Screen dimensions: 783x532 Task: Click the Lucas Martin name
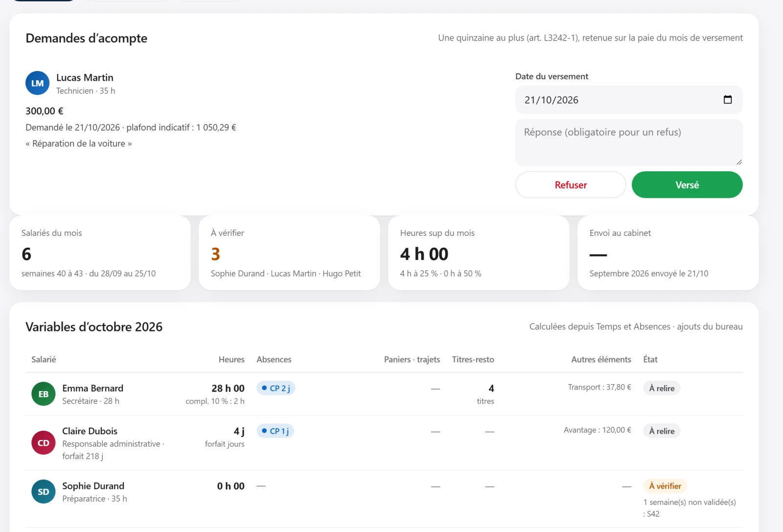click(x=85, y=78)
